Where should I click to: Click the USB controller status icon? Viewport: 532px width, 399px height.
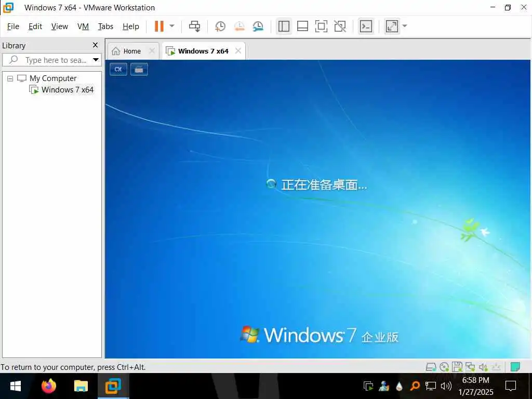[x=496, y=367]
